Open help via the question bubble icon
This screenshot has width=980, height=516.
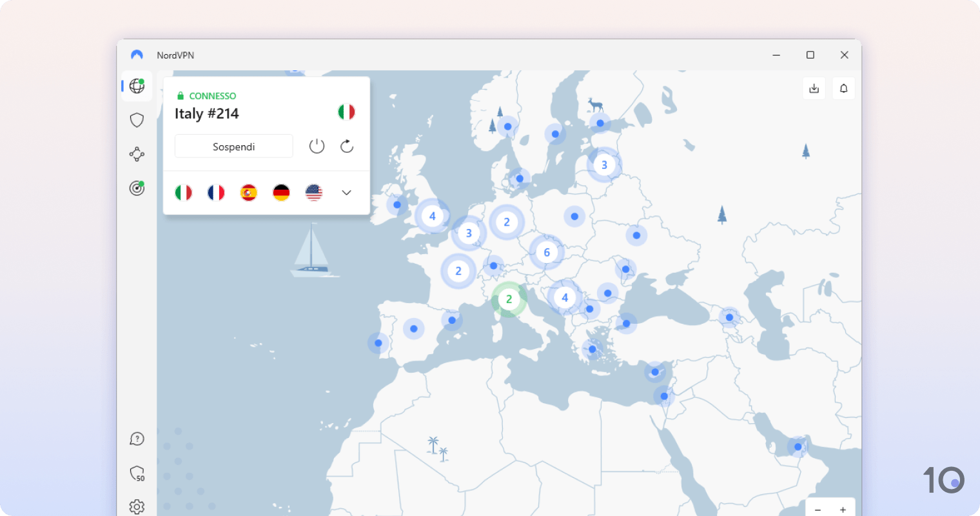(136, 439)
